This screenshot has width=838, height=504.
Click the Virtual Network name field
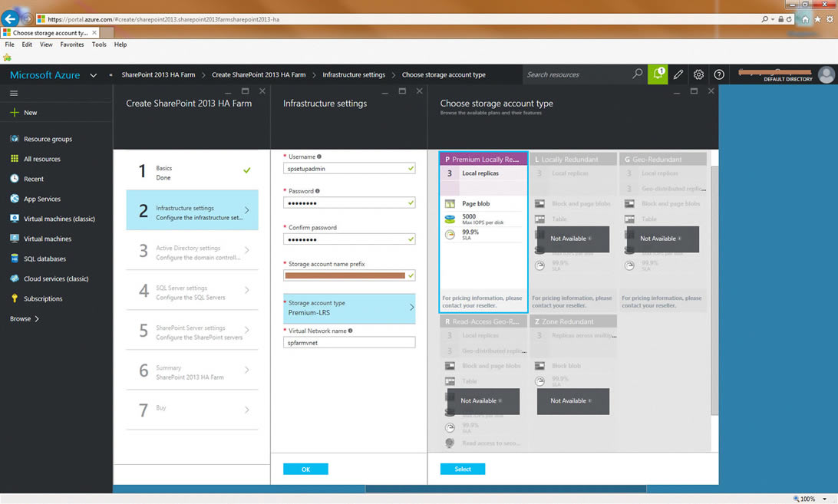pyautogui.click(x=349, y=343)
